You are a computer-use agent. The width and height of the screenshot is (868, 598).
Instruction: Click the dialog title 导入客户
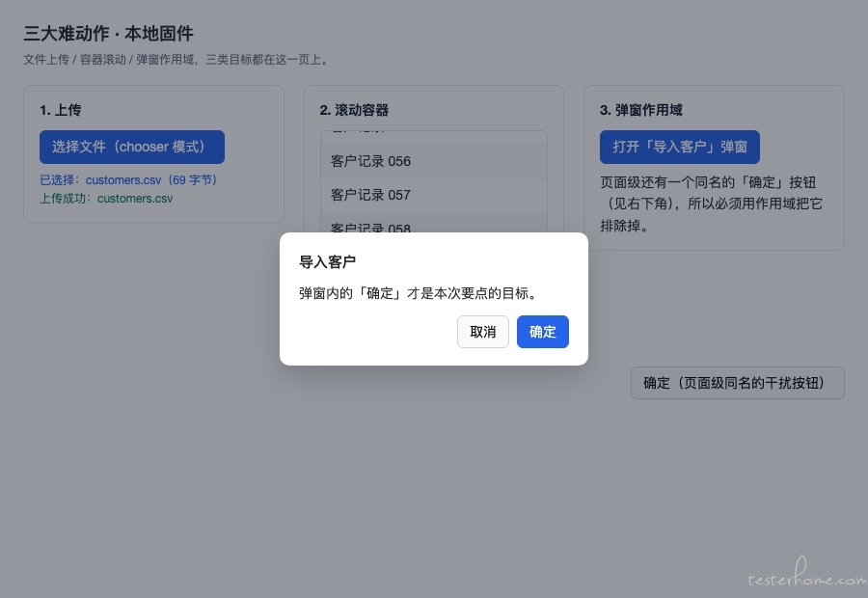pyautogui.click(x=327, y=262)
